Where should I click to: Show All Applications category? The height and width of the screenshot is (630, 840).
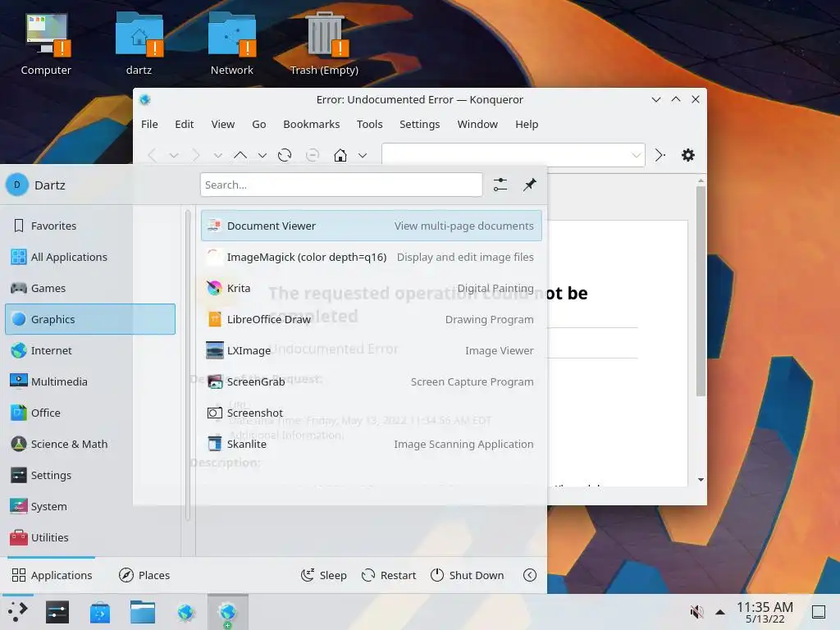click(x=90, y=257)
